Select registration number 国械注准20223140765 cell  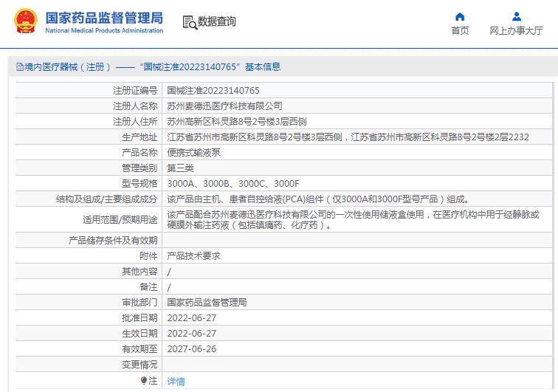pyautogui.click(x=213, y=91)
